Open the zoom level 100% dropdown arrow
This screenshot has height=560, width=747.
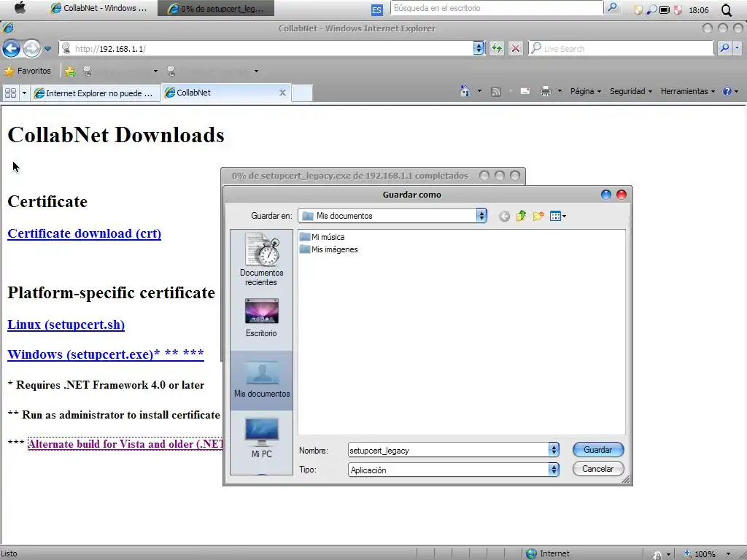[x=729, y=554]
